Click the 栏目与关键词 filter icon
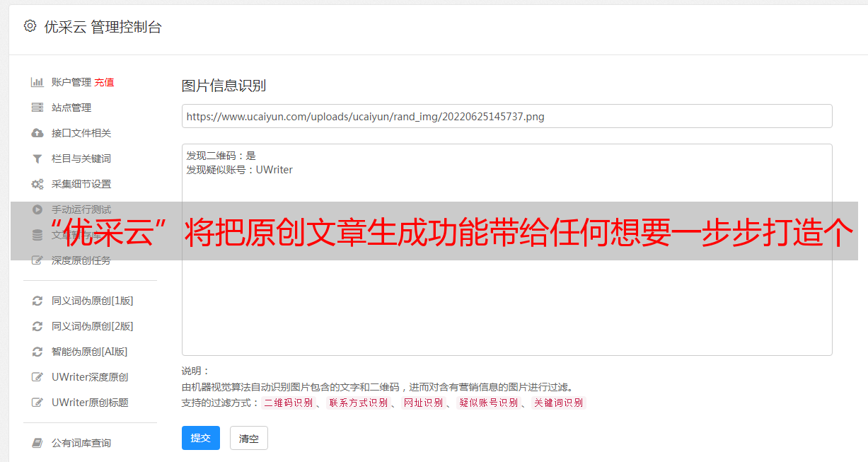868x462 pixels. (37, 158)
